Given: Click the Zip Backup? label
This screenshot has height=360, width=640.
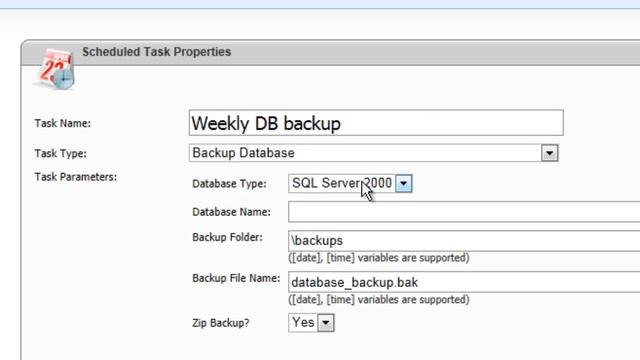Looking at the screenshot, I should [221, 323].
